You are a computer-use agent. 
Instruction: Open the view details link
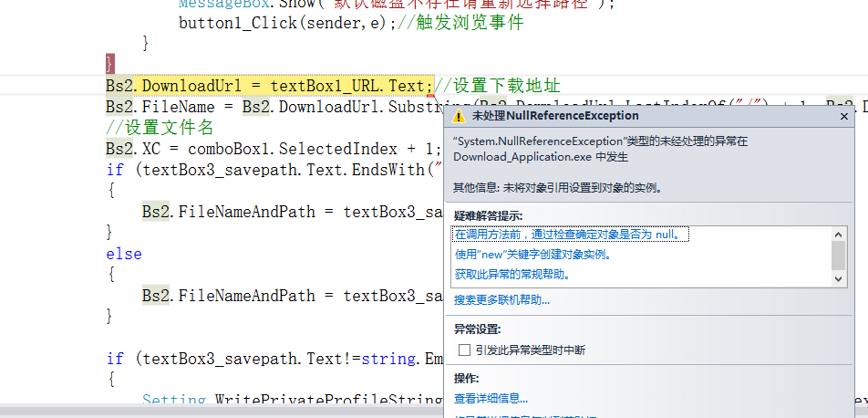[x=491, y=398]
